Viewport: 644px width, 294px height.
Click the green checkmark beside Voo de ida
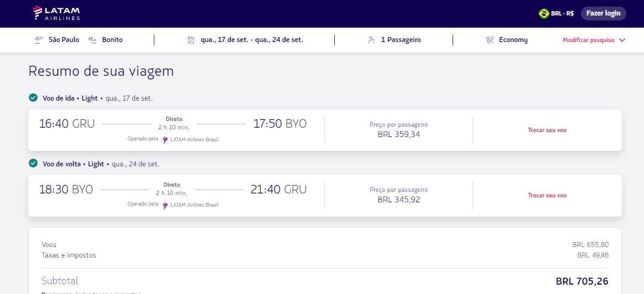pyautogui.click(x=33, y=98)
